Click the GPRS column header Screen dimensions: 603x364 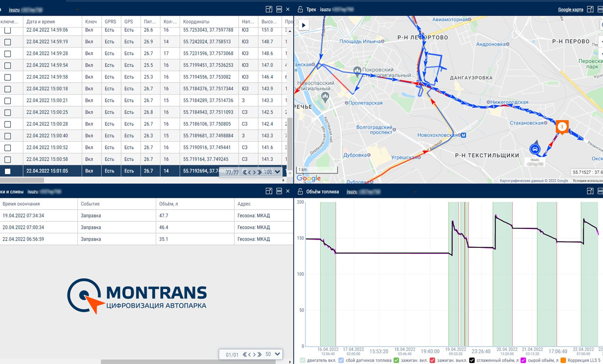111,22
